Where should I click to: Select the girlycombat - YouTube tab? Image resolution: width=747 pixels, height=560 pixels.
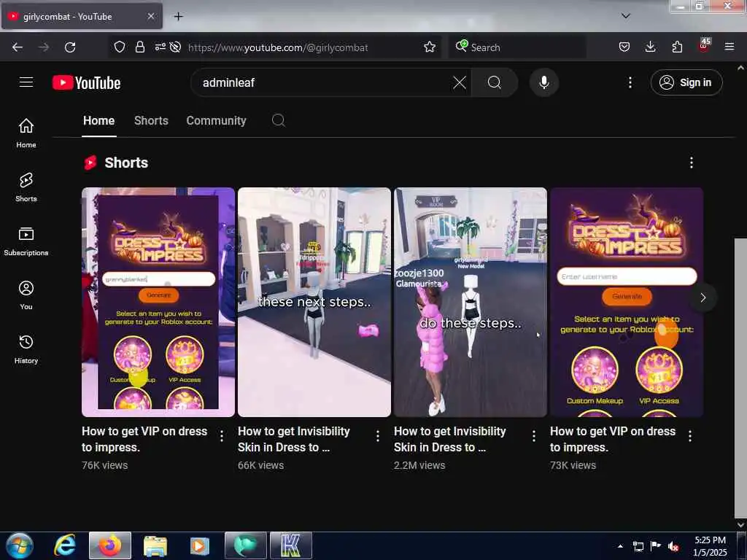coord(82,17)
